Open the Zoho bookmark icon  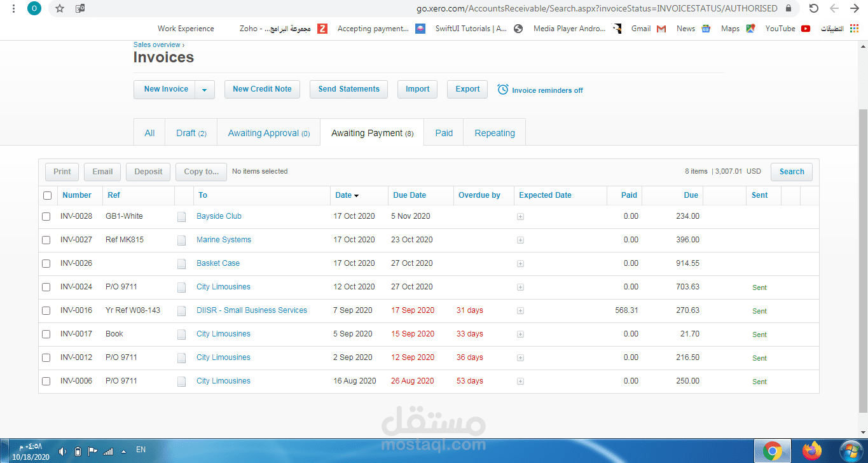(x=323, y=28)
